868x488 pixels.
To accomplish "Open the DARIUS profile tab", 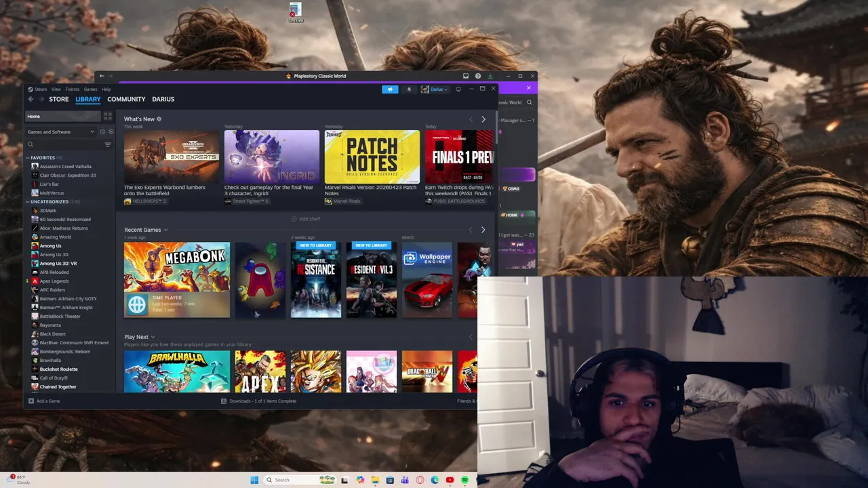I will (163, 99).
